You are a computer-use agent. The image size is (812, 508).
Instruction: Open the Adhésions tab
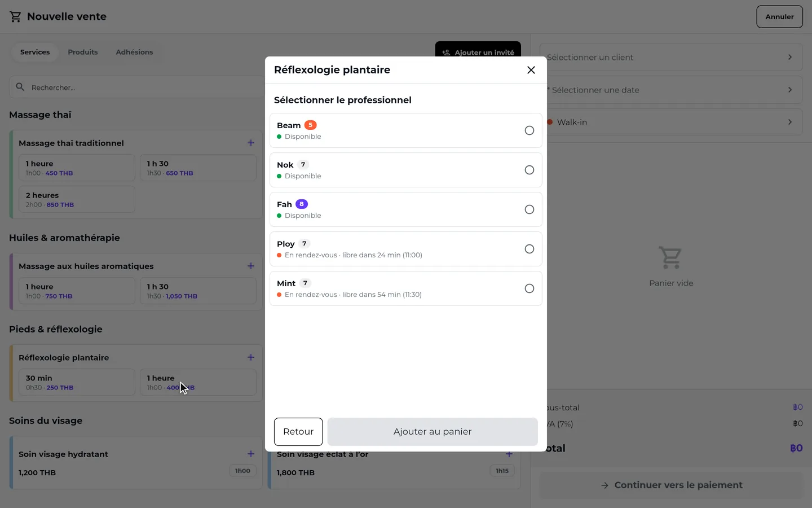[x=134, y=52]
